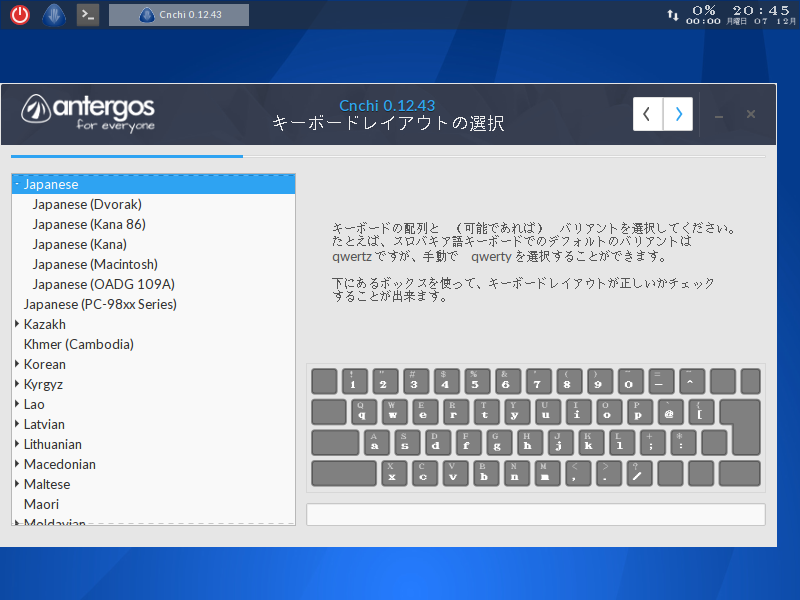This screenshot has width=800, height=600.
Task: Proceed with the forward arrow button
Action: coord(677,113)
